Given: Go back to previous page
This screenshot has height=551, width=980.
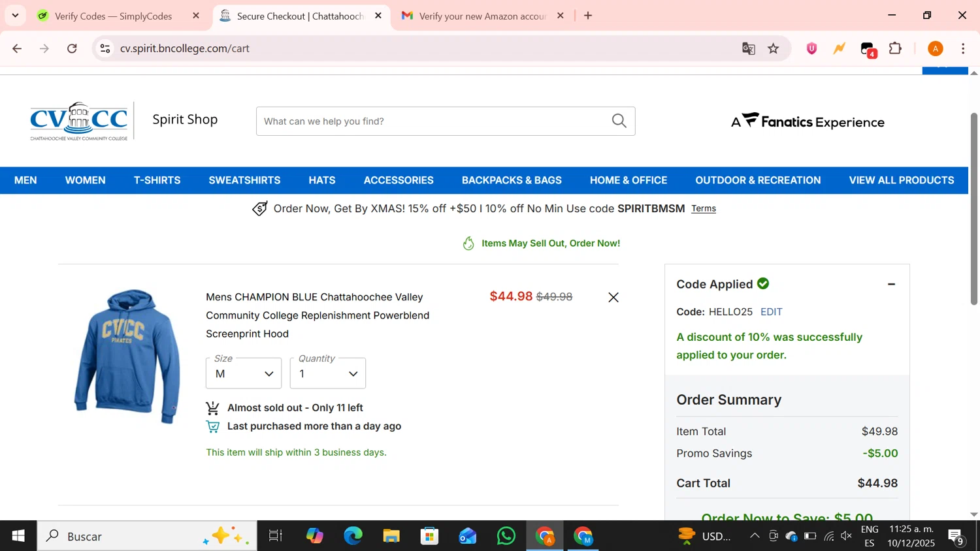Looking at the screenshot, I should (x=17, y=48).
